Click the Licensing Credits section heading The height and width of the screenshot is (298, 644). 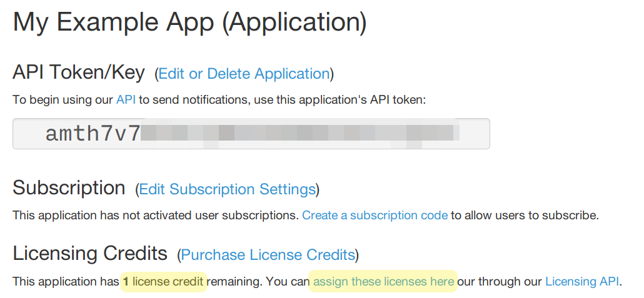90,254
